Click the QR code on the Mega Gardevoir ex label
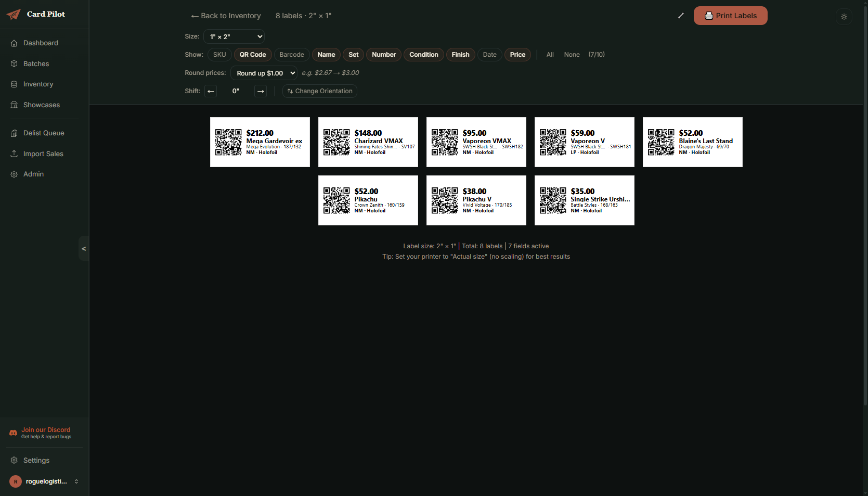868x496 pixels. [228, 142]
